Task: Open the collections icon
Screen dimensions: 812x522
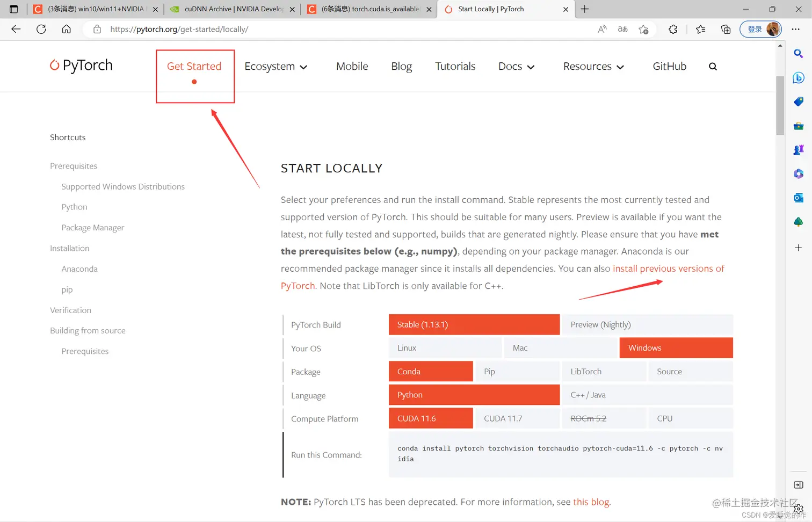Action: click(726, 29)
